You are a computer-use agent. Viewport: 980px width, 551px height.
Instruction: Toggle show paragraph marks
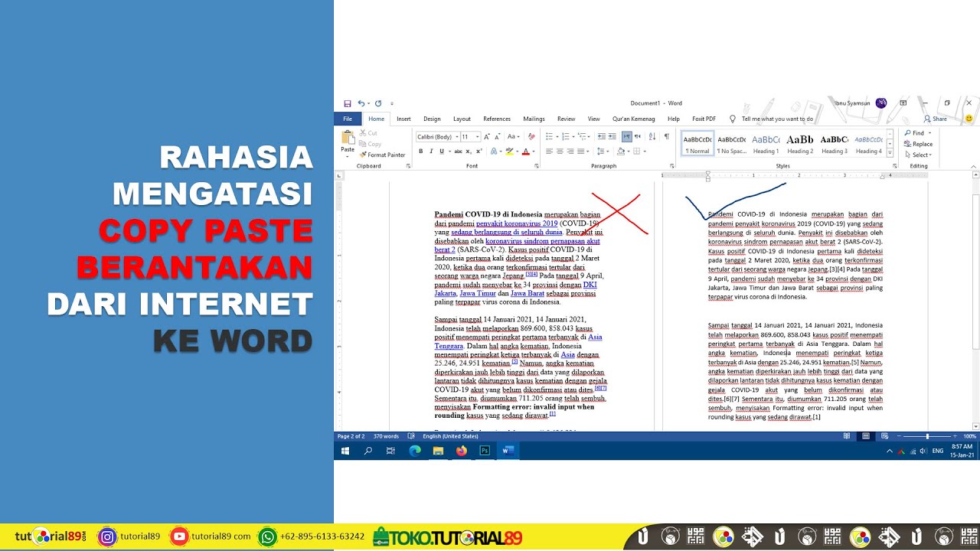point(666,137)
